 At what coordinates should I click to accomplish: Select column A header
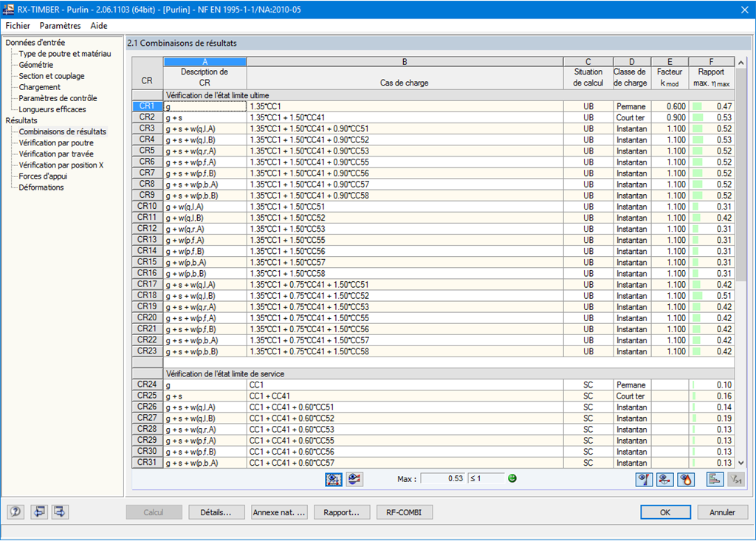[x=205, y=62]
